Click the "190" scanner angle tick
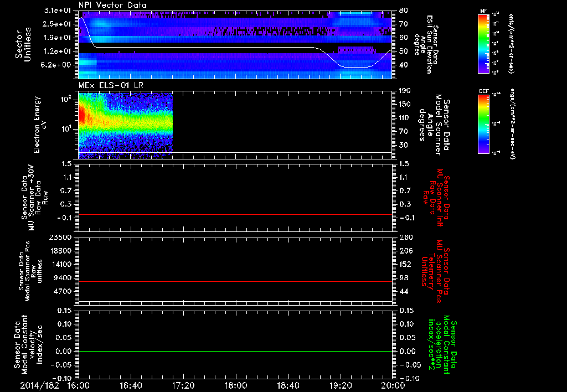This screenshot has height=392, width=567. (405, 91)
